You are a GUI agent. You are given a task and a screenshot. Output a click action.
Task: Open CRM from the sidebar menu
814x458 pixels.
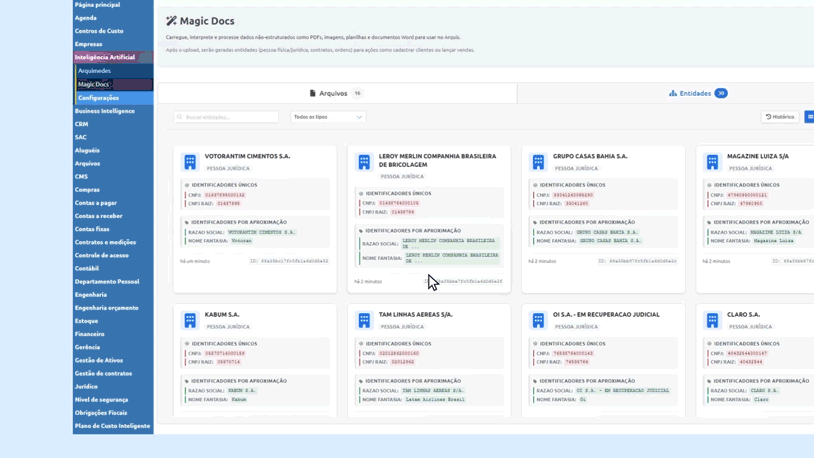tap(82, 124)
